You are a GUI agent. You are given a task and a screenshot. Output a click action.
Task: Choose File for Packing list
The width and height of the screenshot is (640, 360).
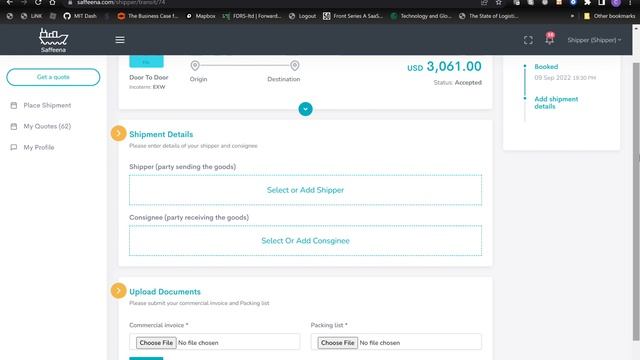click(x=338, y=343)
